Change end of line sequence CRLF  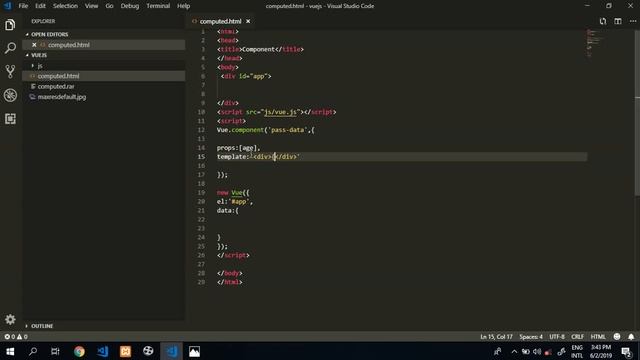tap(577, 337)
